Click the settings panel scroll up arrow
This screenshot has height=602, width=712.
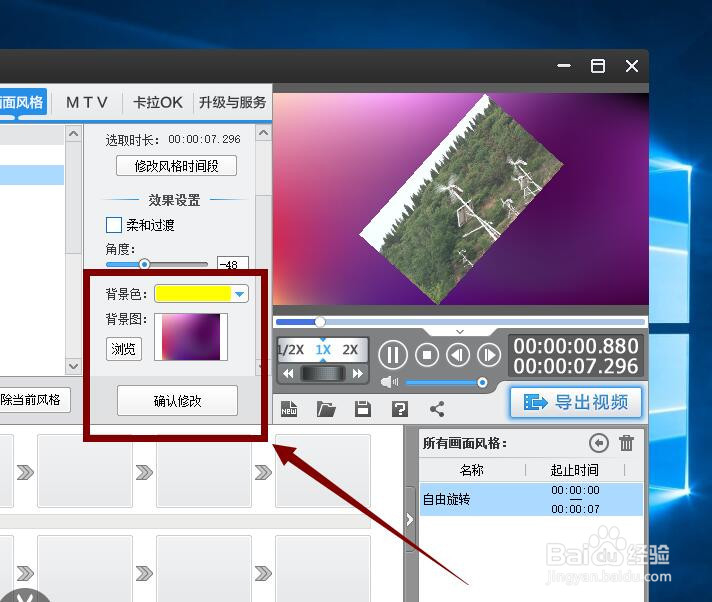click(263, 133)
